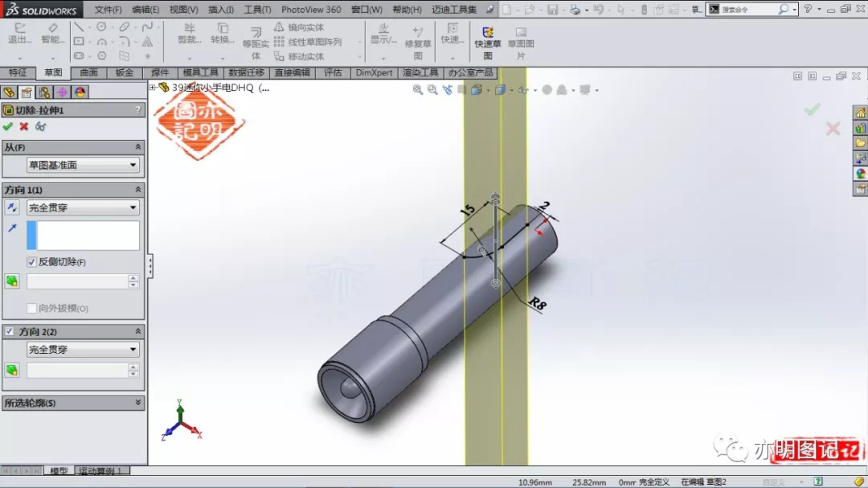
Task: Open the 插入(I) menu
Action: [221, 10]
